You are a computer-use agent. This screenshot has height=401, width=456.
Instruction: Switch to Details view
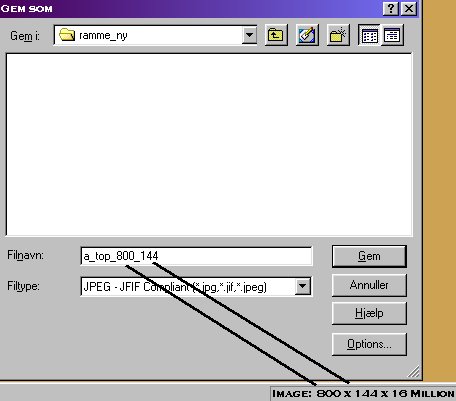coord(392,35)
